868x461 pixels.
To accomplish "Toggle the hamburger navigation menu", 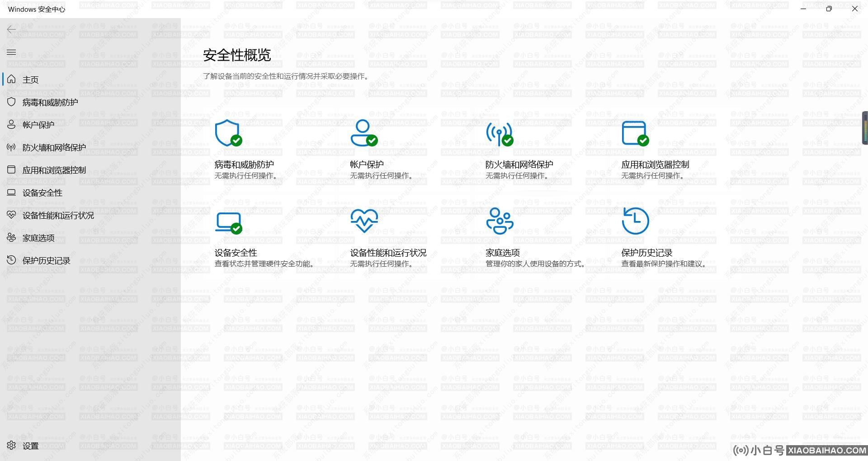I will coord(11,52).
